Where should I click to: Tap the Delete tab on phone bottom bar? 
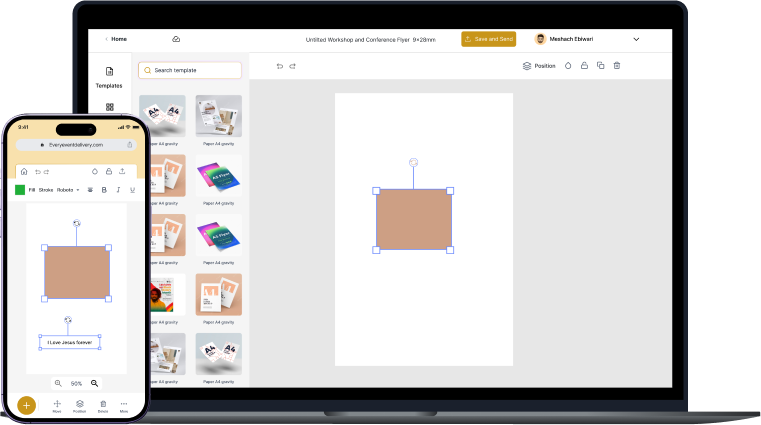tap(102, 405)
